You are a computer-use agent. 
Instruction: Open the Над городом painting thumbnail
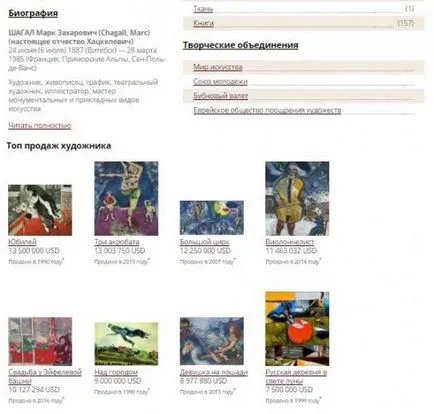pos(126,344)
